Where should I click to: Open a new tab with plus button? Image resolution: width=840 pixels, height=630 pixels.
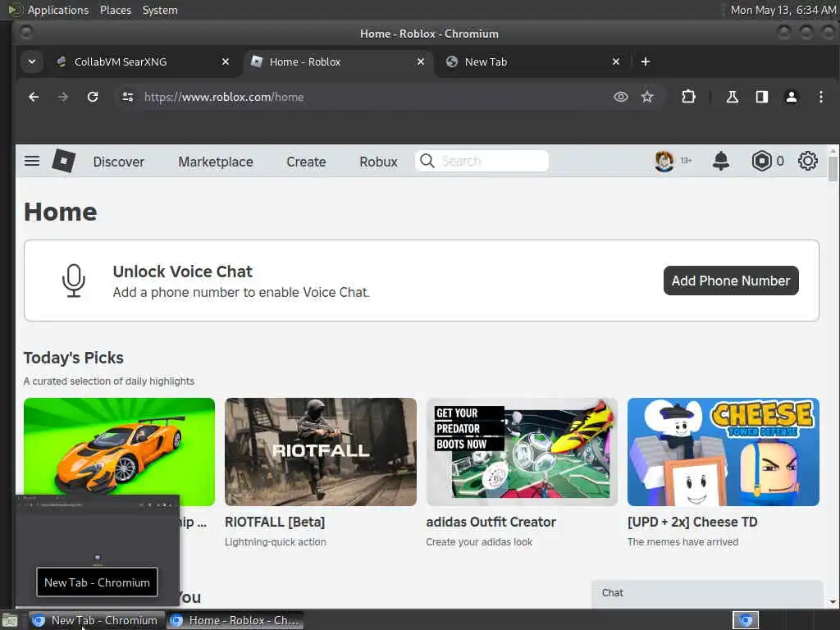(645, 62)
